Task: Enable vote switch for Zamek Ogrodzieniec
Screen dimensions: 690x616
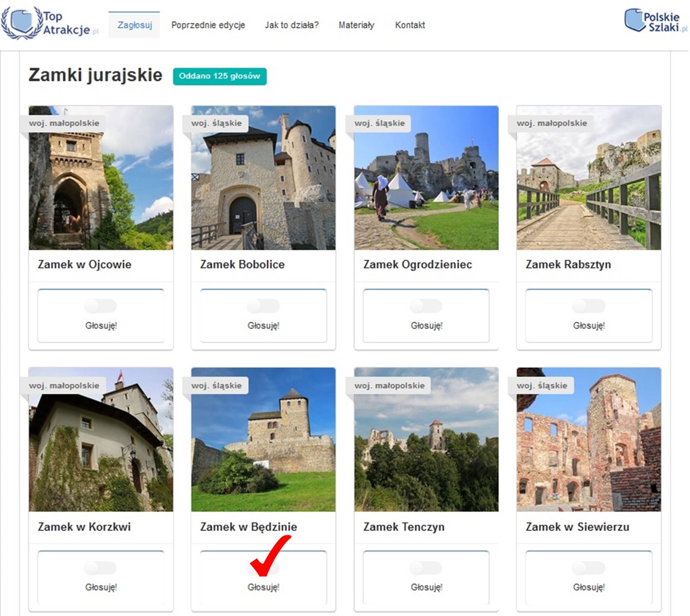Action: pyautogui.click(x=426, y=306)
